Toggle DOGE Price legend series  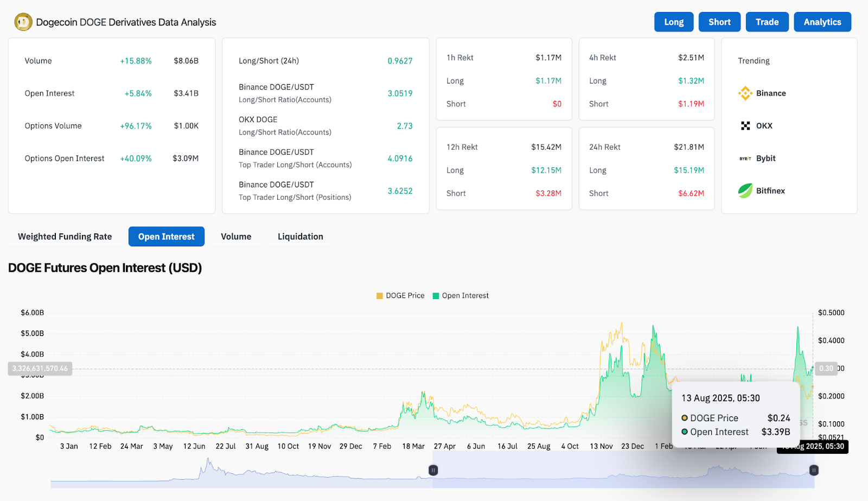click(400, 296)
